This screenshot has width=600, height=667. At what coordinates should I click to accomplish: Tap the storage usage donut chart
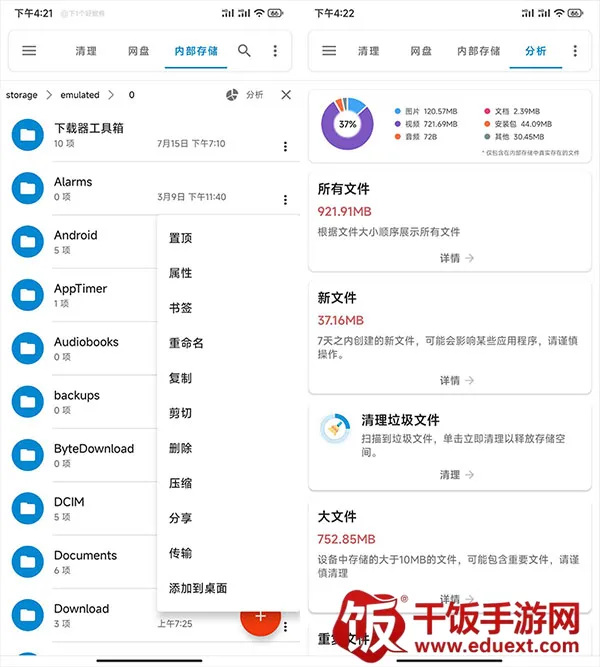(347, 125)
